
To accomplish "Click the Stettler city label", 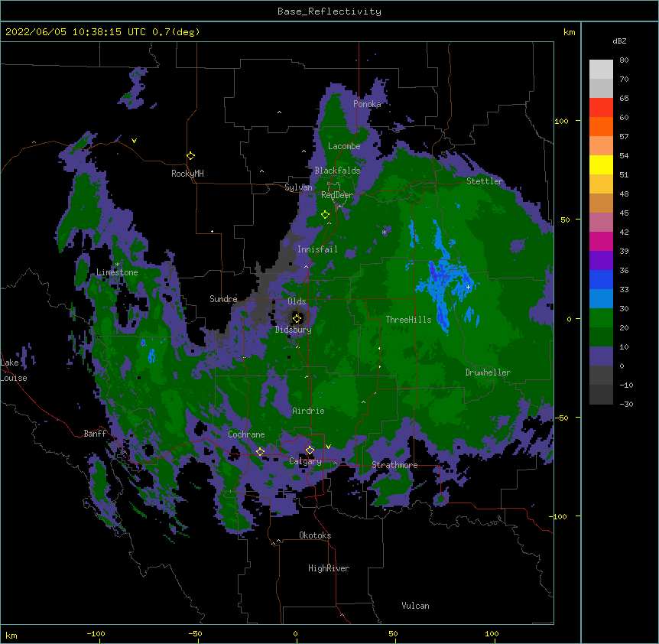I will 485,181.
